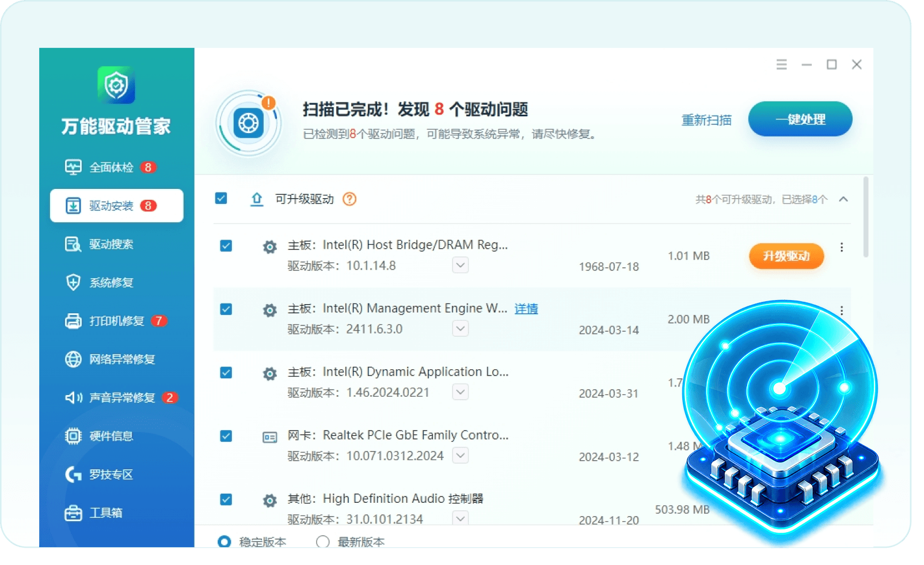Open version dropdown for driver 31.0.101.2134

point(461,518)
